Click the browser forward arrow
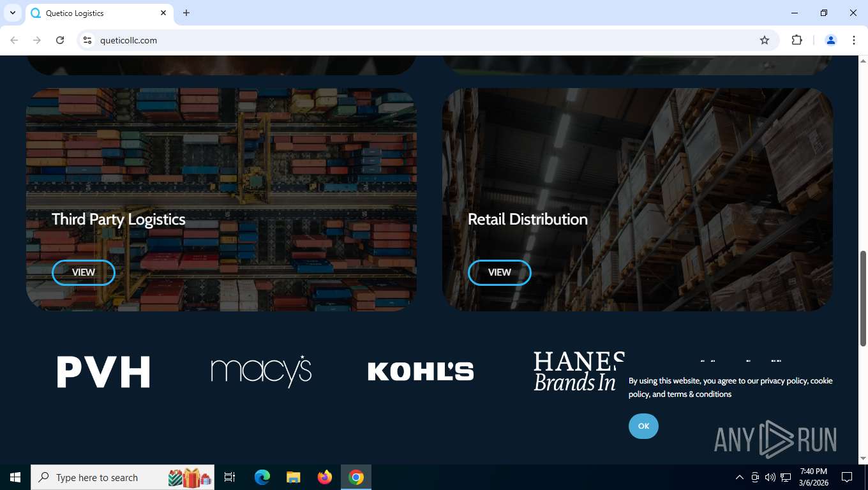Viewport: 868px width, 490px height. point(37,40)
